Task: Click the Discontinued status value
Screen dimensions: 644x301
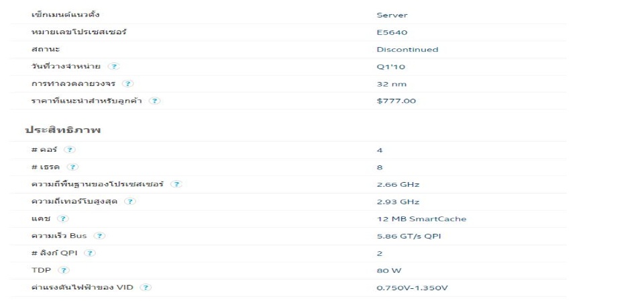Action: pos(407,50)
